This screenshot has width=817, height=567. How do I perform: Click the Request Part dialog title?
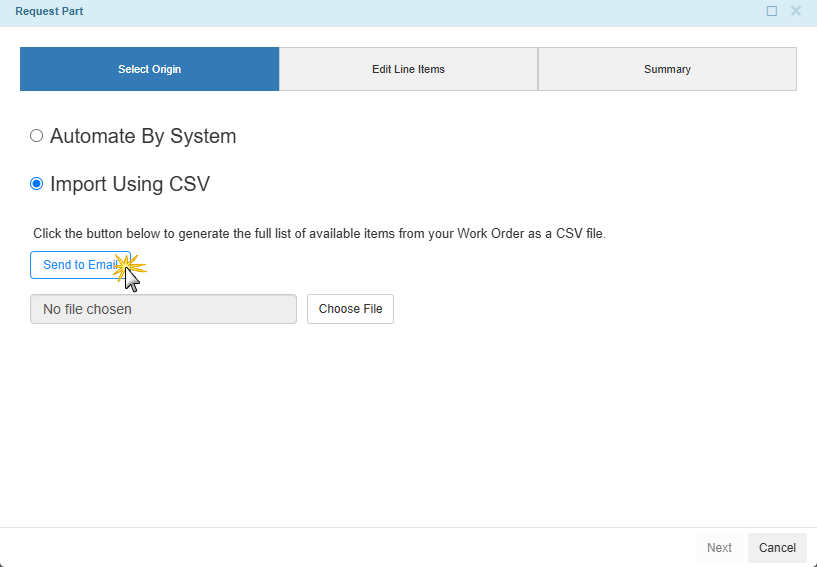click(49, 11)
